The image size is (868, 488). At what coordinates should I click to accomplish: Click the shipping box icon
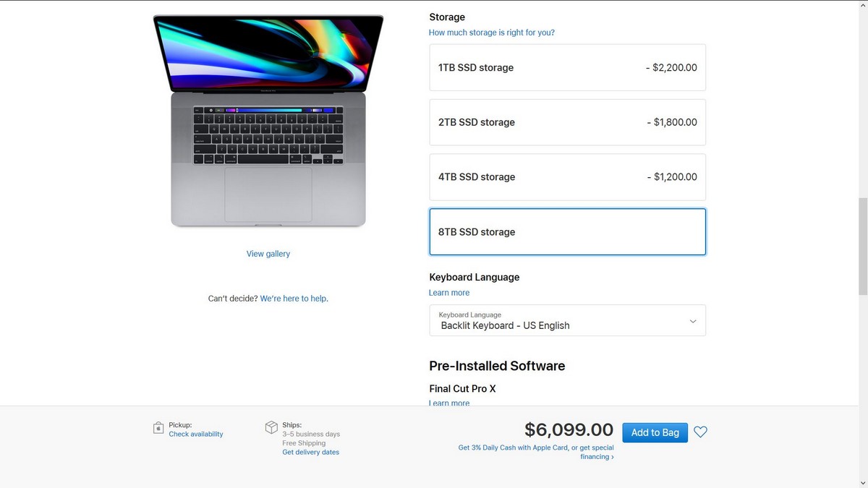[271, 427]
